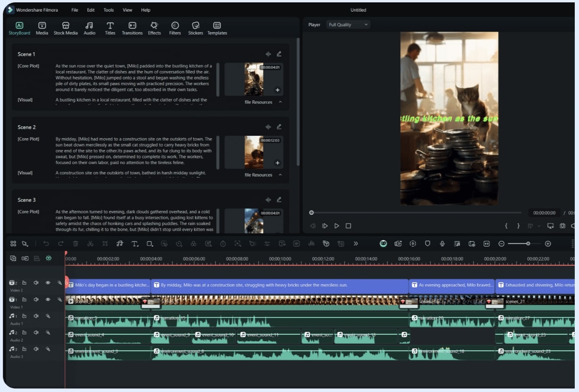Edit Scene 2 with the pencil icon
This screenshot has width=579, height=392.
tap(279, 127)
